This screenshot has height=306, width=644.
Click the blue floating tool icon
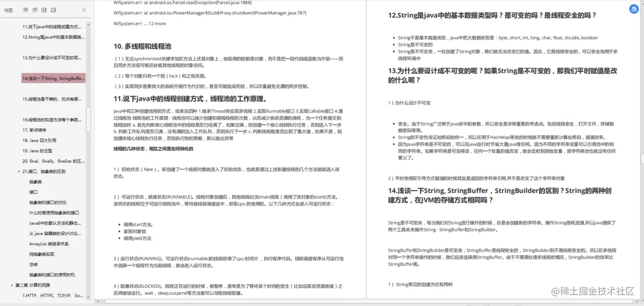click(x=634, y=9)
